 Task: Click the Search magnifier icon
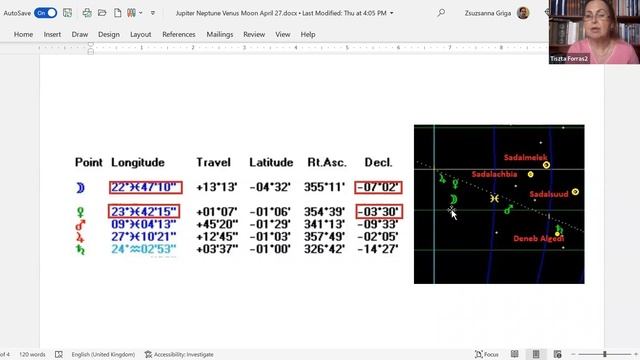coord(441,13)
